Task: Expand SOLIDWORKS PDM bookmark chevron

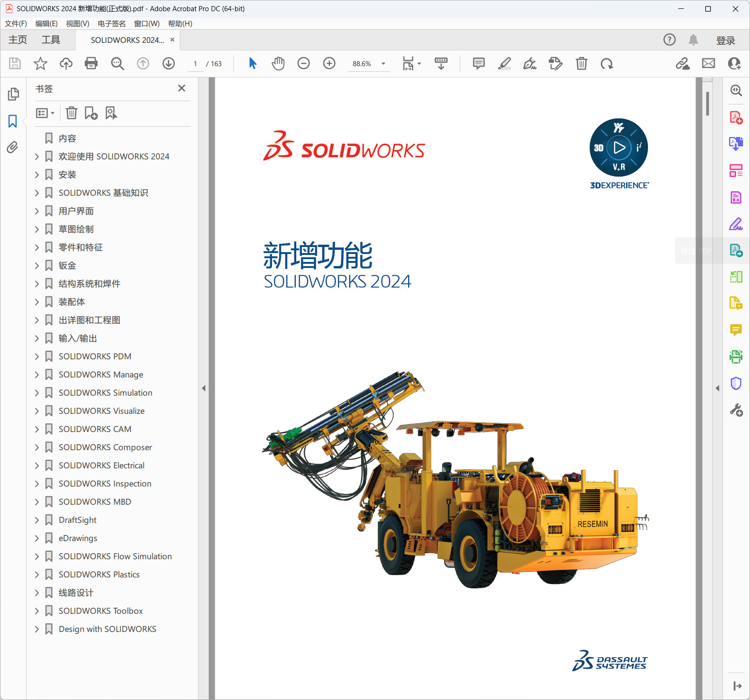Action: coord(37,357)
